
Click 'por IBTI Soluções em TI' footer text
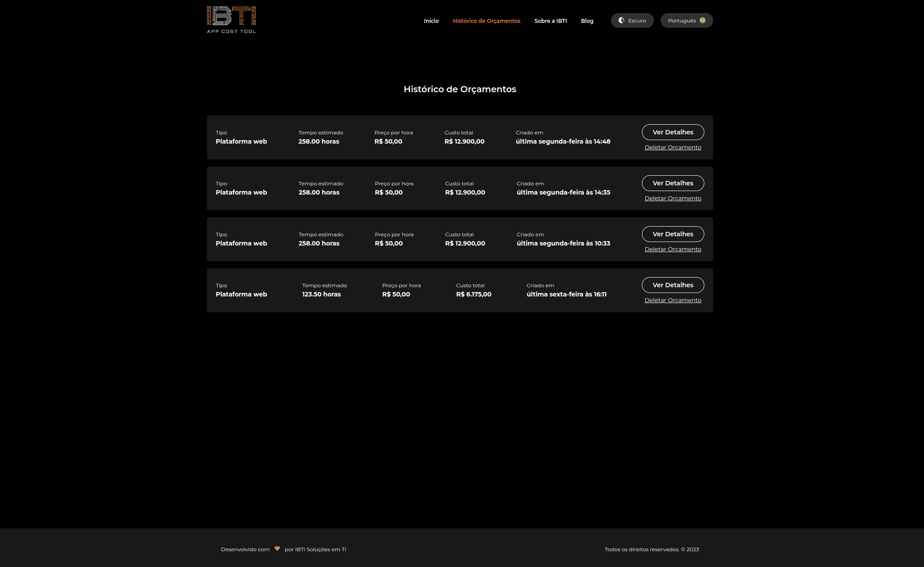tap(315, 549)
